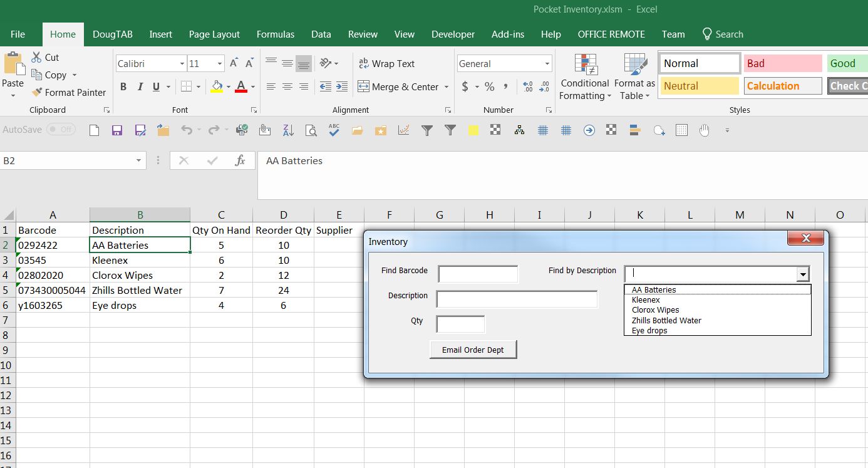The width and height of the screenshot is (868, 468).
Task: Click the Undo arrow icon
Action: coord(186,130)
